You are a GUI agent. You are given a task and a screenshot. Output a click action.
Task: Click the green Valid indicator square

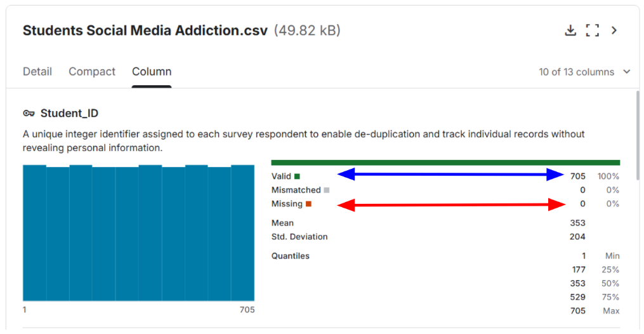[x=297, y=177]
